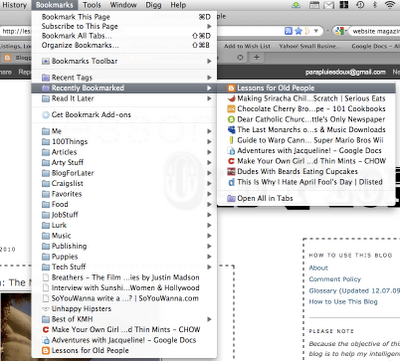Open Breathers - The Film bookmark
Image resolution: width=400 pixels, height=361 pixels.
click(x=124, y=277)
